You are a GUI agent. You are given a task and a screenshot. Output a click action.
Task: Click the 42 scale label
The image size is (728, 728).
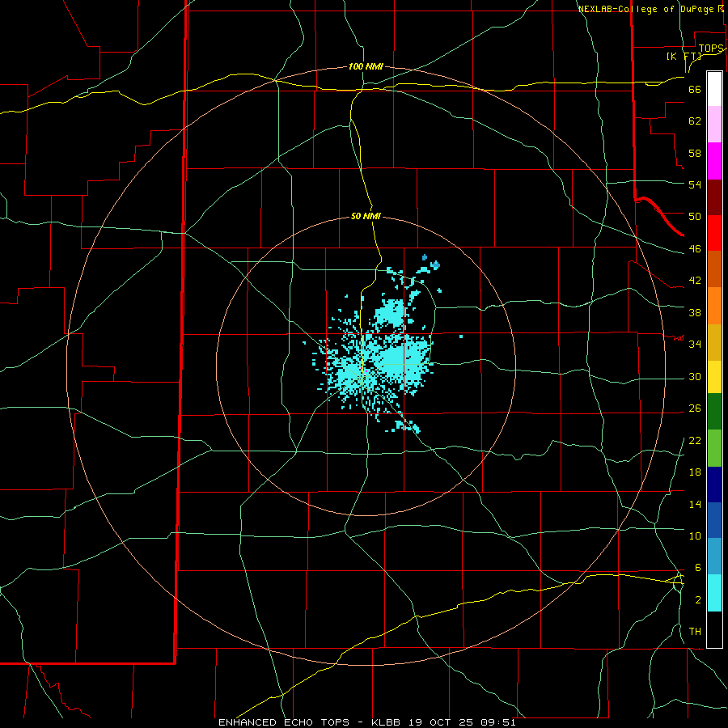click(695, 281)
